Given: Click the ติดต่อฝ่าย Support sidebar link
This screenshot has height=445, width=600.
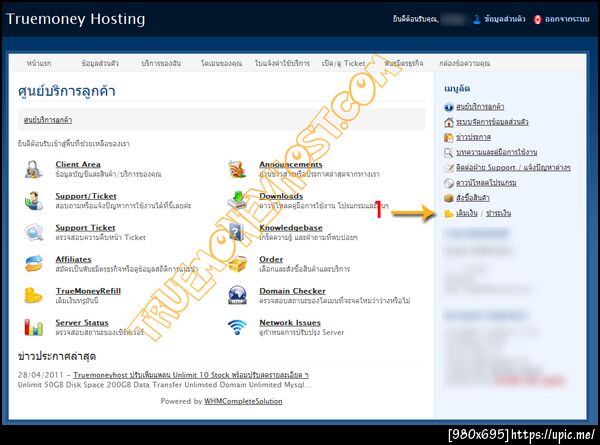Looking at the screenshot, I should pos(513,168).
